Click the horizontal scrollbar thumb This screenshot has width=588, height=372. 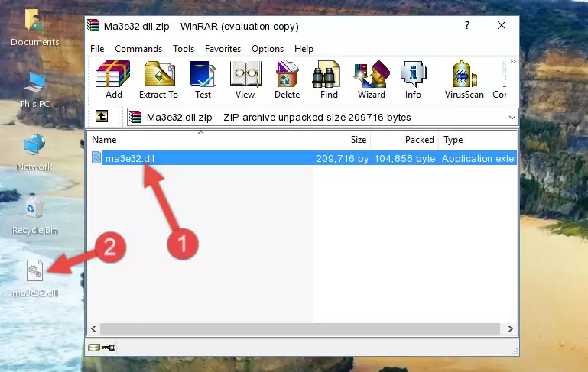[300, 329]
